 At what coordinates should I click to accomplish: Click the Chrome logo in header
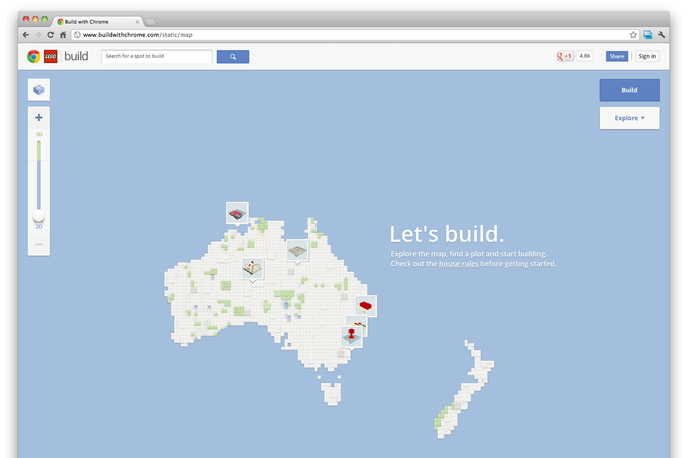click(x=33, y=57)
